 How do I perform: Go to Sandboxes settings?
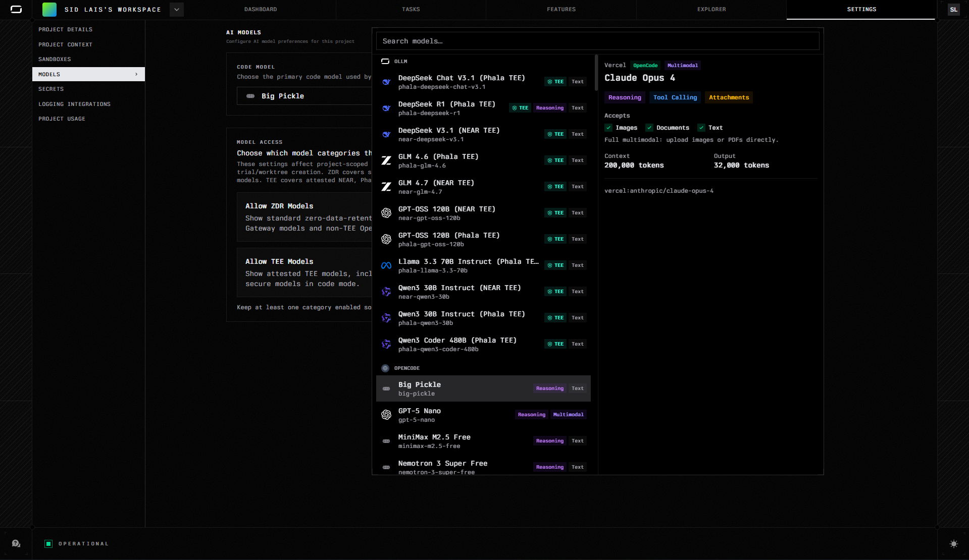click(88, 60)
